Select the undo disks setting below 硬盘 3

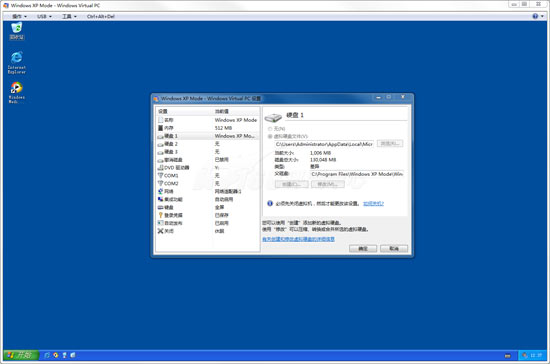tap(208, 160)
